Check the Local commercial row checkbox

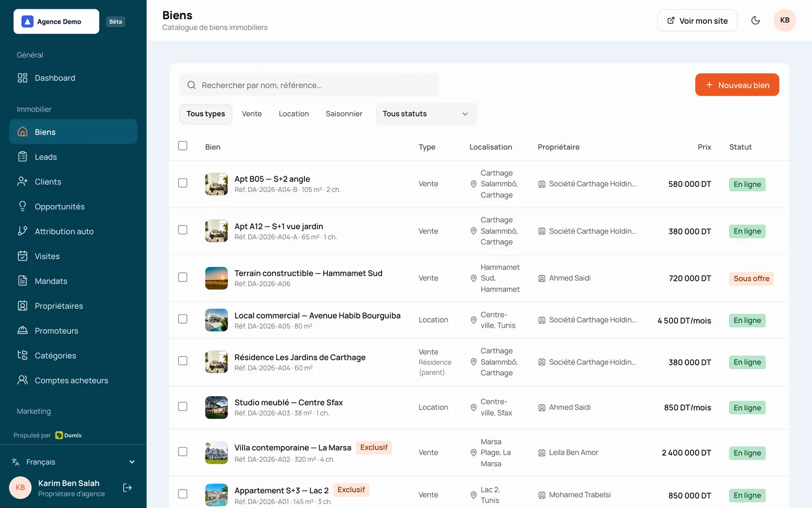click(x=183, y=319)
